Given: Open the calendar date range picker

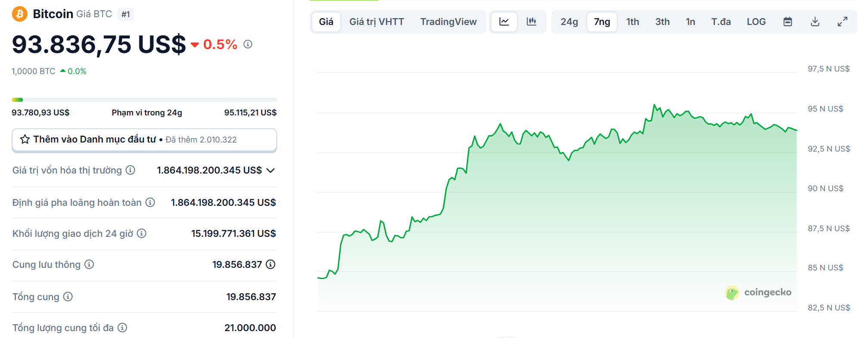Looking at the screenshot, I should click(x=788, y=22).
